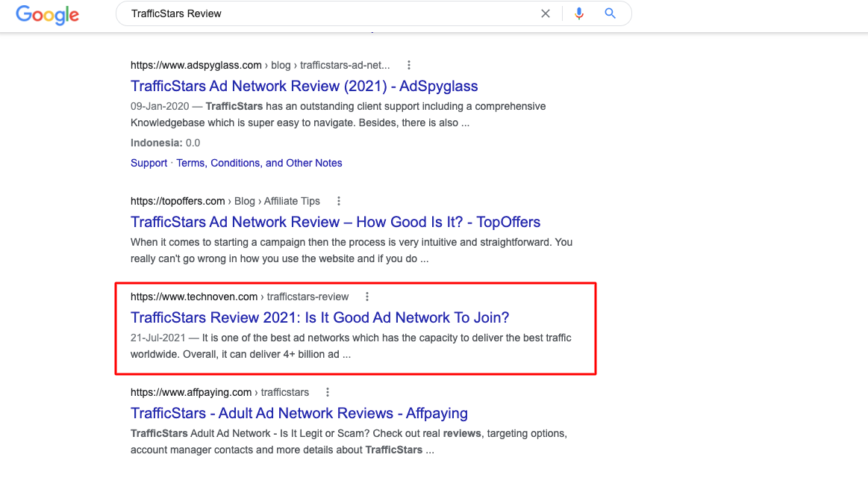Start voice search with the microphone icon
The height and width of the screenshot is (481, 868).
tap(578, 13)
